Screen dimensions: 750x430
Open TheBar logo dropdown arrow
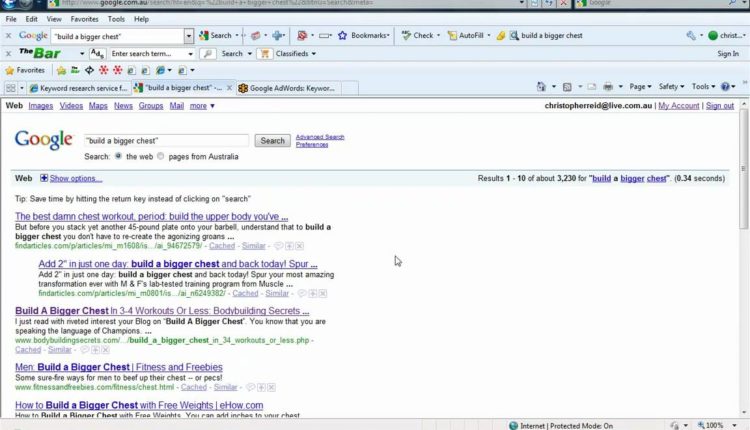(82, 54)
